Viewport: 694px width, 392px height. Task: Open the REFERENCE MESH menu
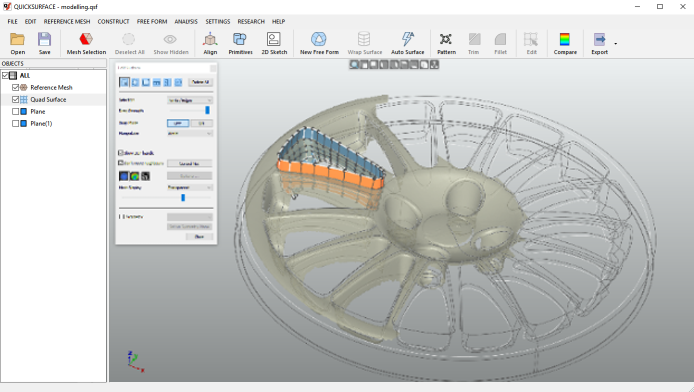tap(67, 21)
